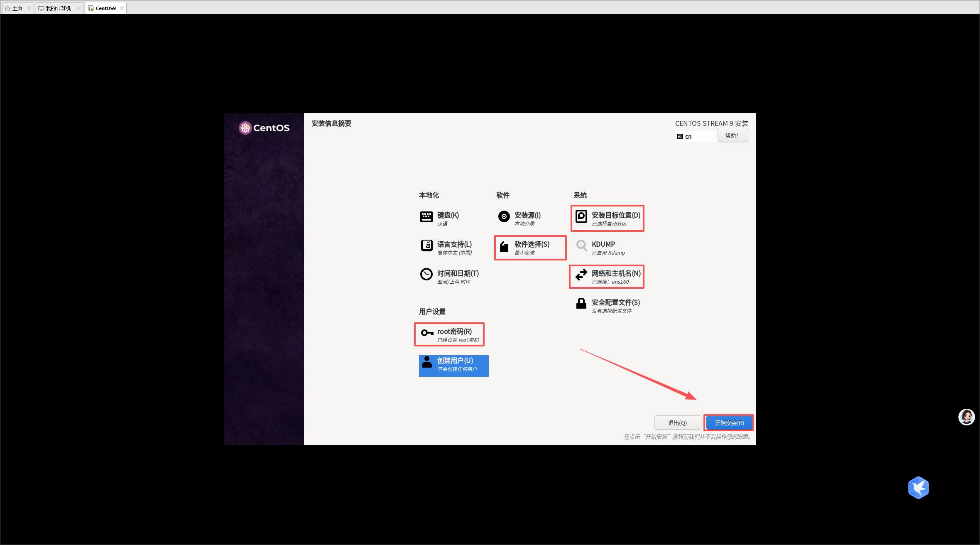Screen dimensions: 980x545
Task: Click the VM icon on the CentOS9 tab
Action: tap(91, 8)
